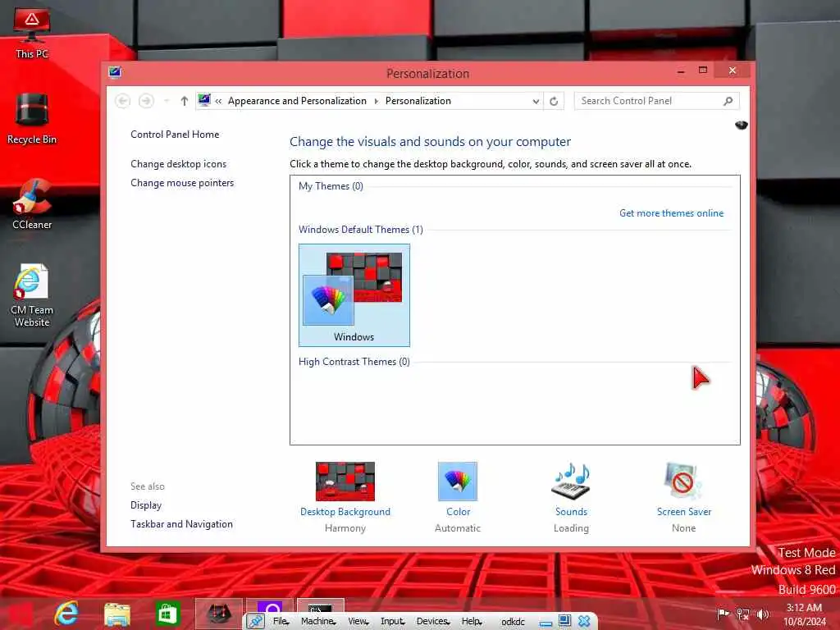Image resolution: width=840 pixels, height=630 pixels.
Task: Expand the address path chevrons
Action: [218, 101]
